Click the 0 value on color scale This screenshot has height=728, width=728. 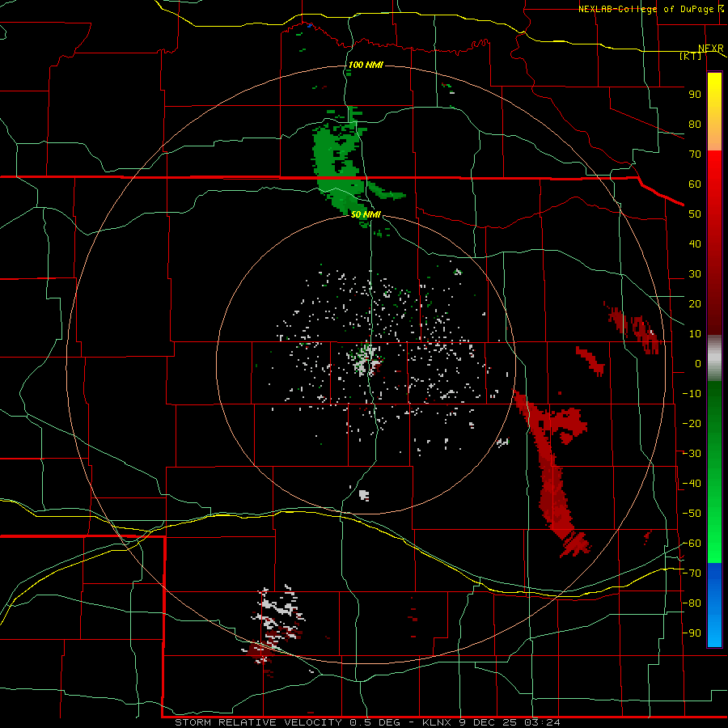pyautogui.click(x=698, y=364)
